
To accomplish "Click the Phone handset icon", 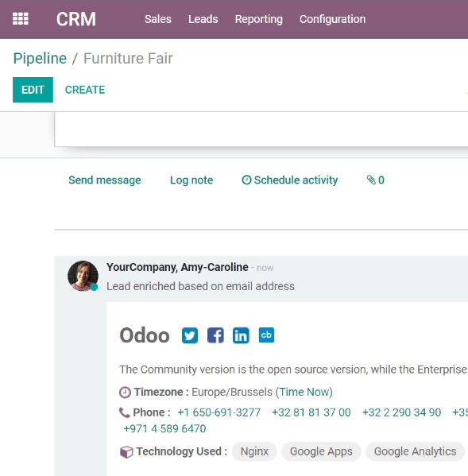I will (125, 413).
